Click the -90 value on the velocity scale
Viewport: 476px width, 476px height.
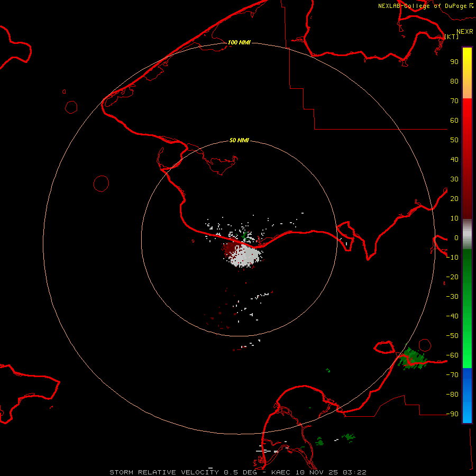point(452,414)
